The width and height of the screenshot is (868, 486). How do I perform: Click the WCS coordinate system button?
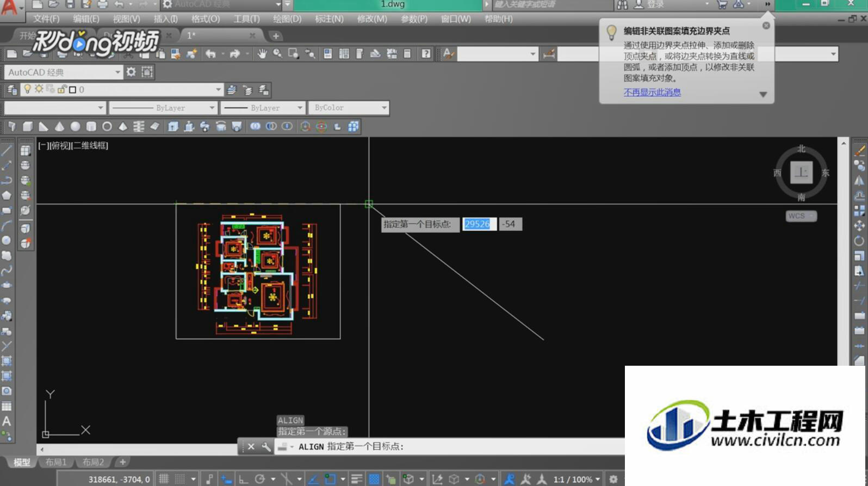(801, 216)
